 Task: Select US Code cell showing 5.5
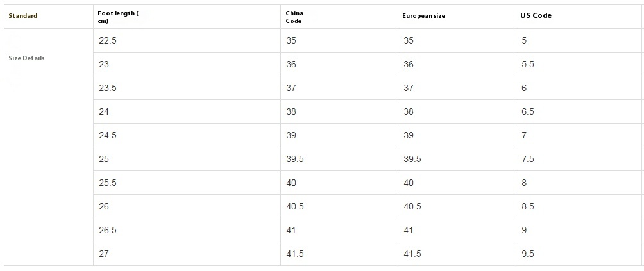tap(528, 64)
